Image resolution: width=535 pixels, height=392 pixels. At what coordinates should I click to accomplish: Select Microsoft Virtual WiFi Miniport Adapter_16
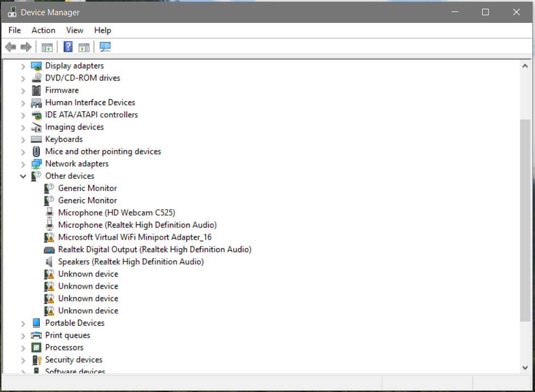tap(135, 237)
